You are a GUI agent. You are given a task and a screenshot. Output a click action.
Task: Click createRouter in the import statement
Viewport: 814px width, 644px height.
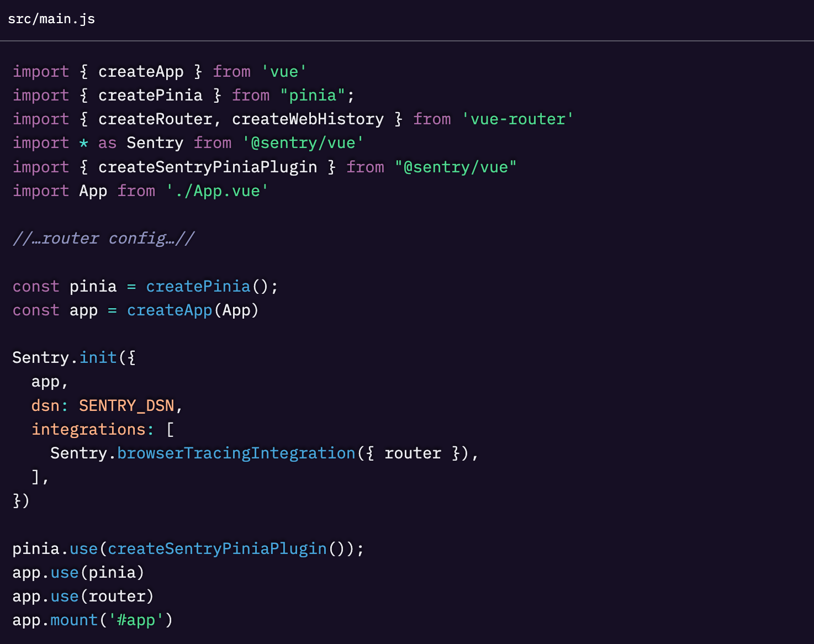[155, 119]
